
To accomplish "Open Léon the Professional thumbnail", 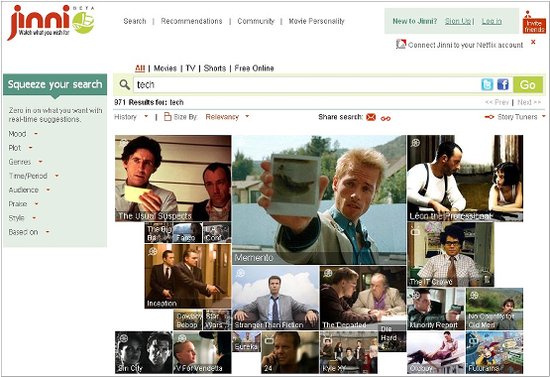I will pos(465,178).
